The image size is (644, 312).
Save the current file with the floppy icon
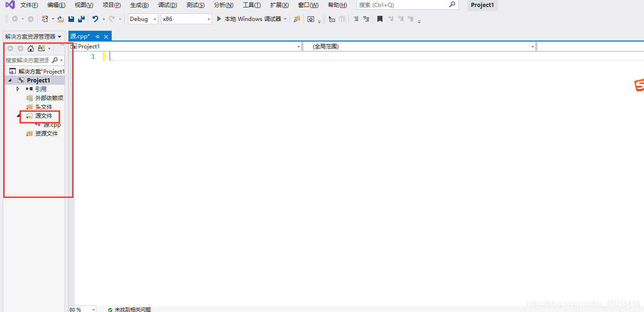coord(71,19)
